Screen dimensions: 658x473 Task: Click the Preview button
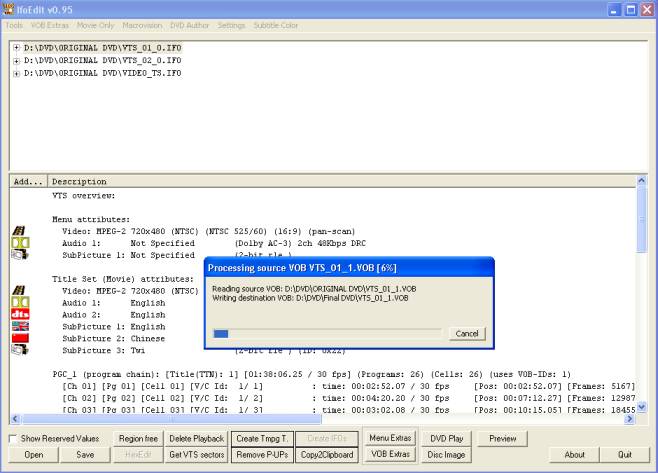[x=503, y=439]
